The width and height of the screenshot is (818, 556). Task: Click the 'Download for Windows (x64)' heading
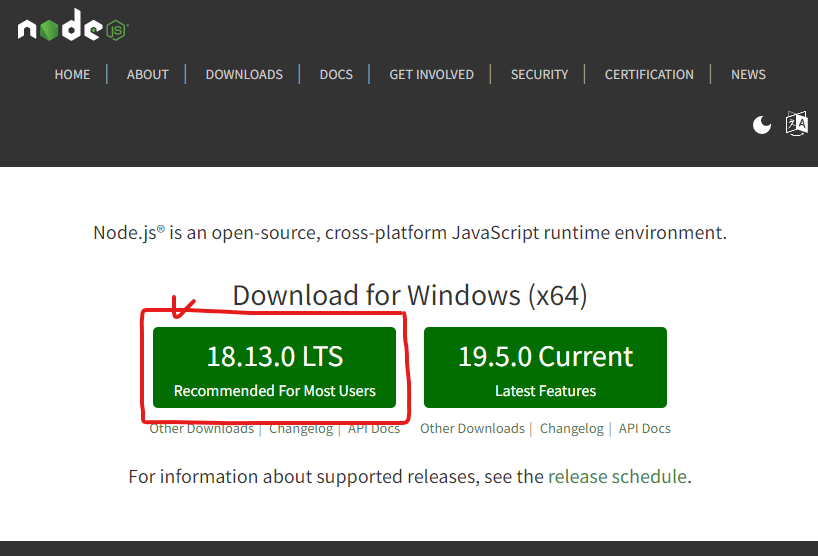tap(410, 296)
